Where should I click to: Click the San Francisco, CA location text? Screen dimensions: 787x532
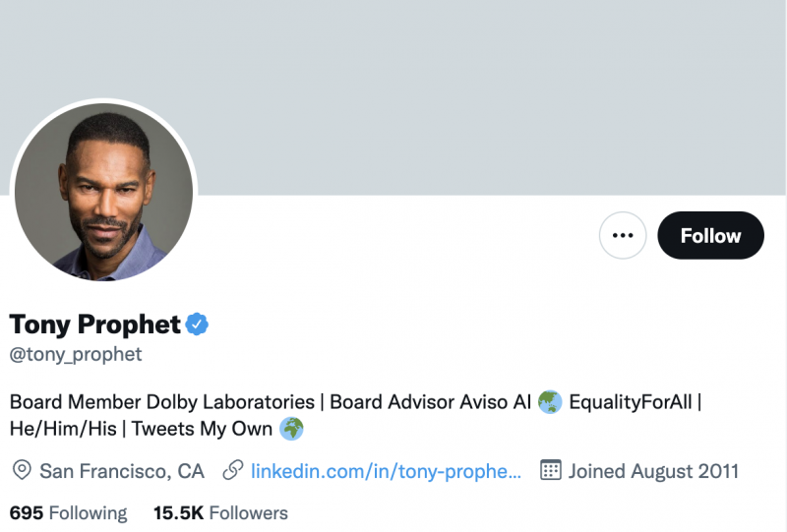121,471
